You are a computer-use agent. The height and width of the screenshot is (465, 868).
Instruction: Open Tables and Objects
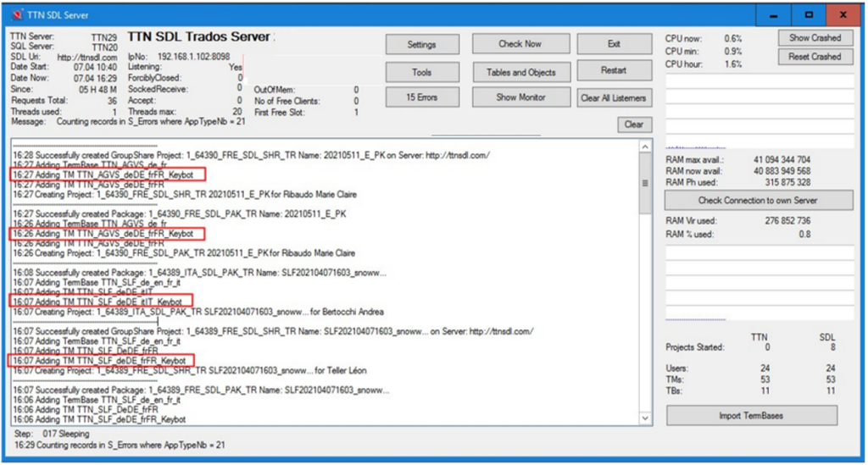click(520, 72)
